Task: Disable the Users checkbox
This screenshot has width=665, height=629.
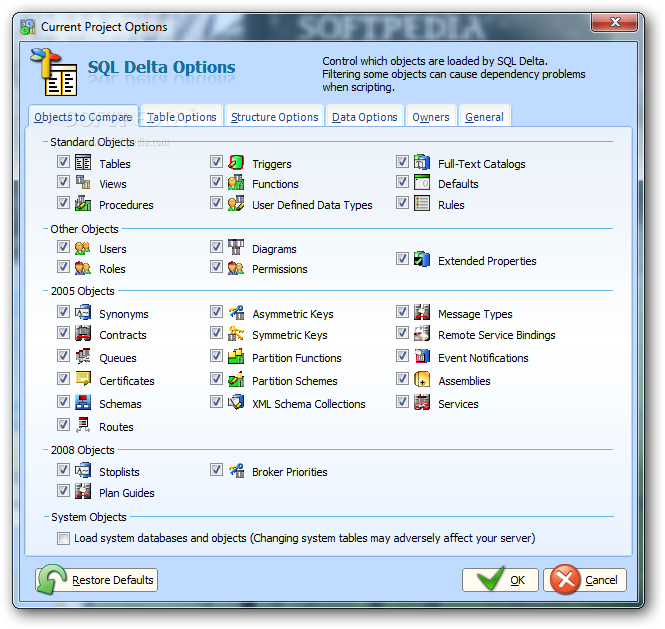Action: [63, 247]
